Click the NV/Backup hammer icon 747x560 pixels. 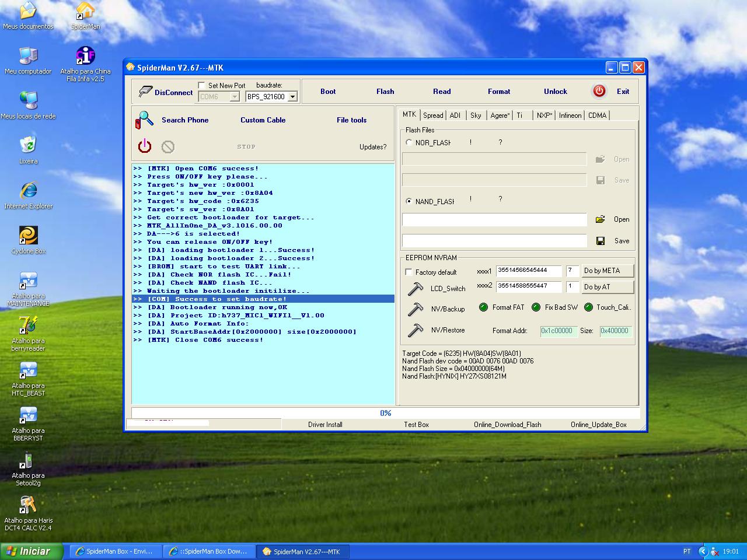point(415,309)
